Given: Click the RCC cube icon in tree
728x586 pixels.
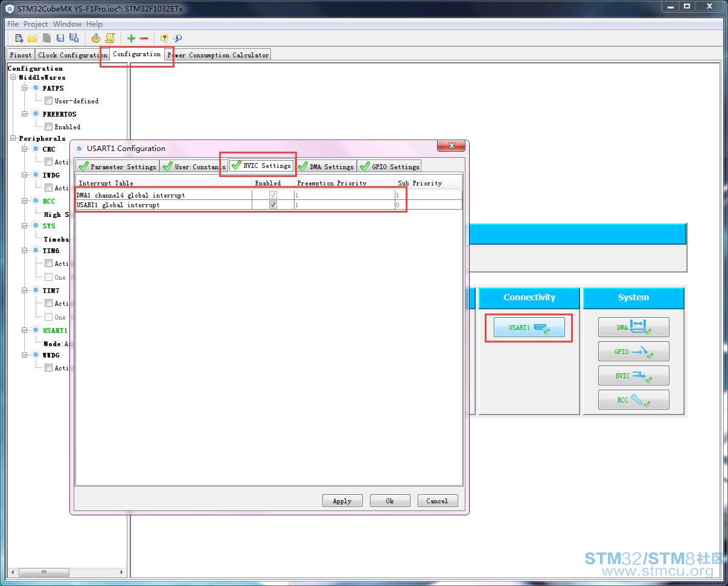Looking at the screenshot, I should tap(36, 201).
